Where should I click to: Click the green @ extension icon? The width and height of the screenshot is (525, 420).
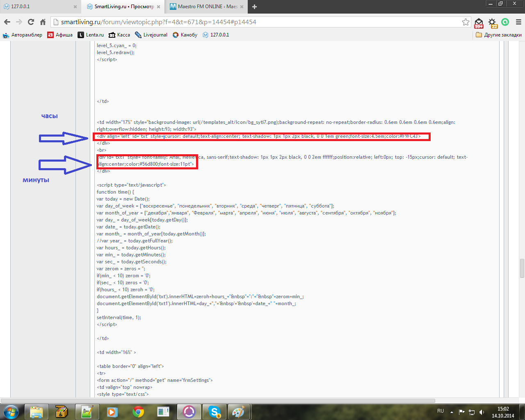click(505, 22)
